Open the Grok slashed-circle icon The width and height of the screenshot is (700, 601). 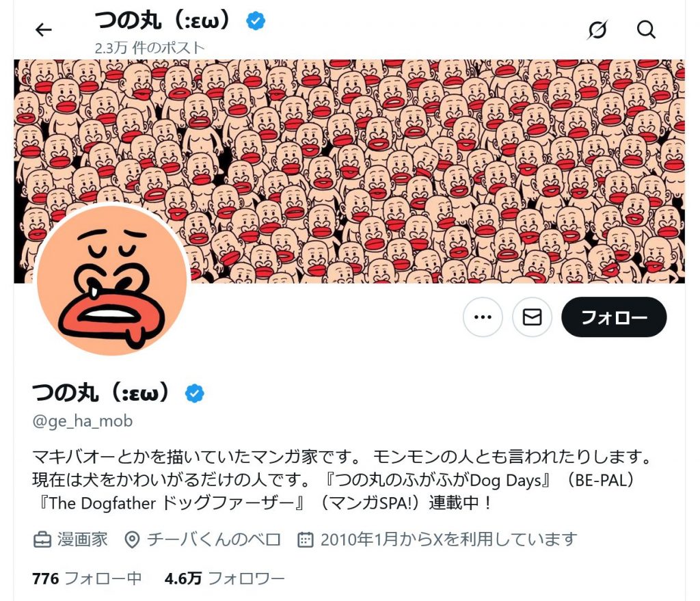[x=597, y=30]
